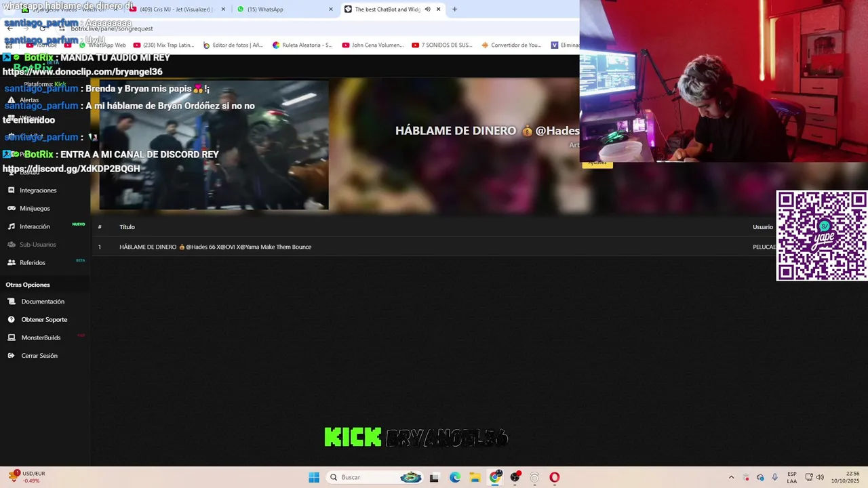This screenshot has width=868, height=488.
Task: Open Convertidor de YouTube bookmark
Action: (x=512, y=45)
